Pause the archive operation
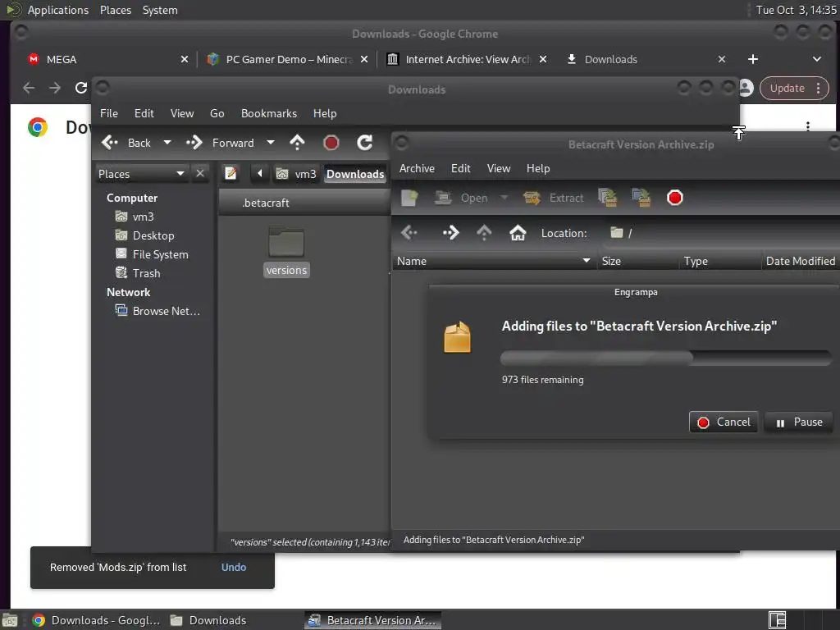The image size is (840, 630). (x=799, y=422)
